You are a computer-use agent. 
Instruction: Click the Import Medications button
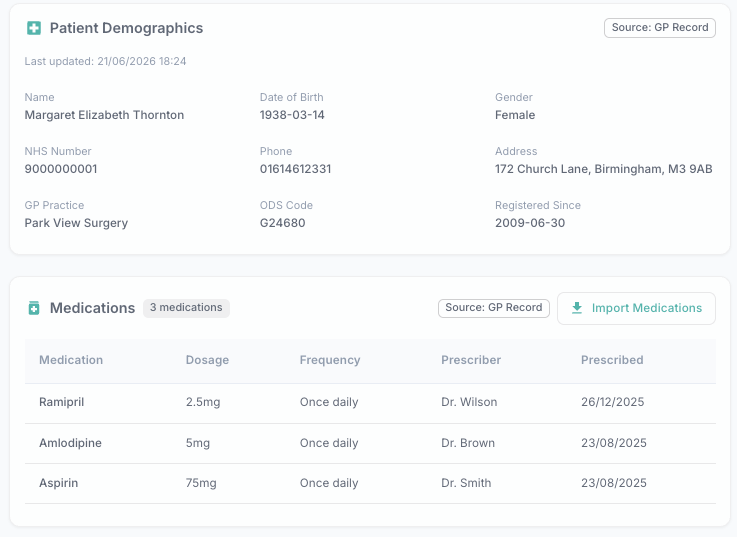(x=636, y=308)
